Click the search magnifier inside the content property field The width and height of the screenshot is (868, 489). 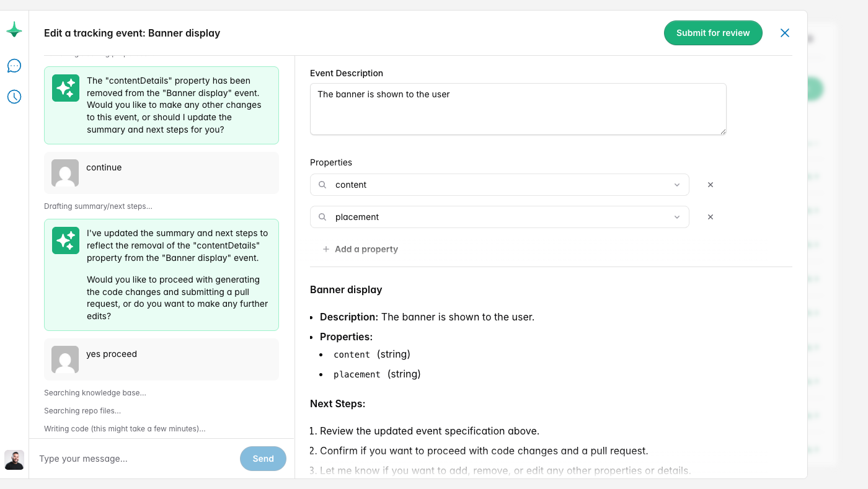pyautogui.click(x=322, y=185)
